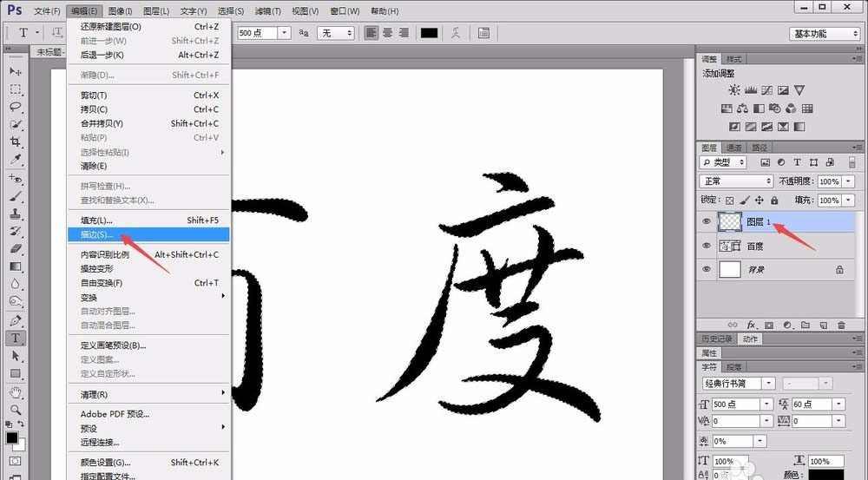Select the Quick Selection tool

(16, 125)
